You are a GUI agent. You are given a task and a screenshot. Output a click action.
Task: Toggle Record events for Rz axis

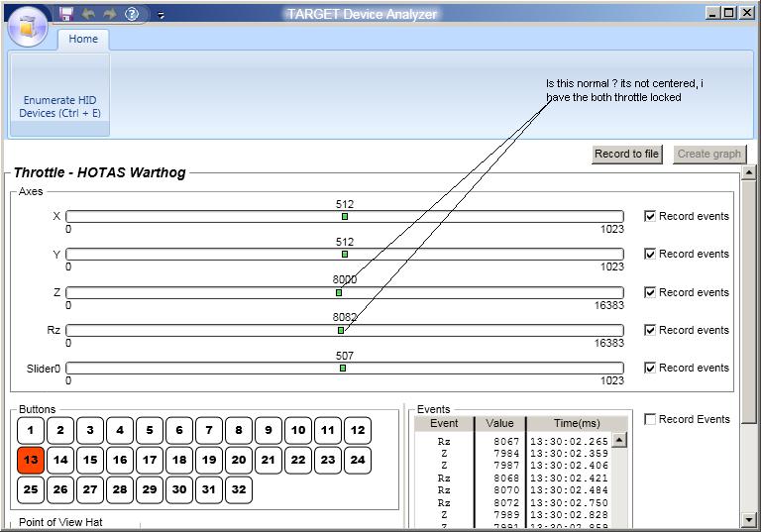pos(650,330)
